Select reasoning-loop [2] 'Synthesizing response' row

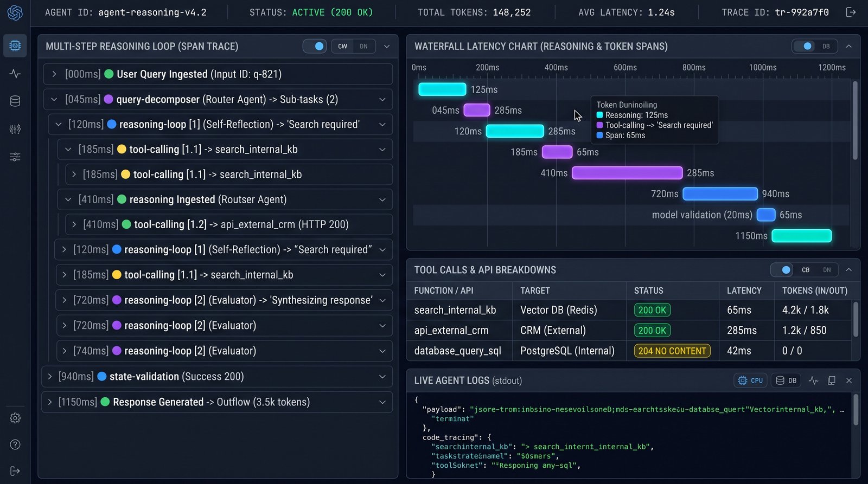[224, 300]
